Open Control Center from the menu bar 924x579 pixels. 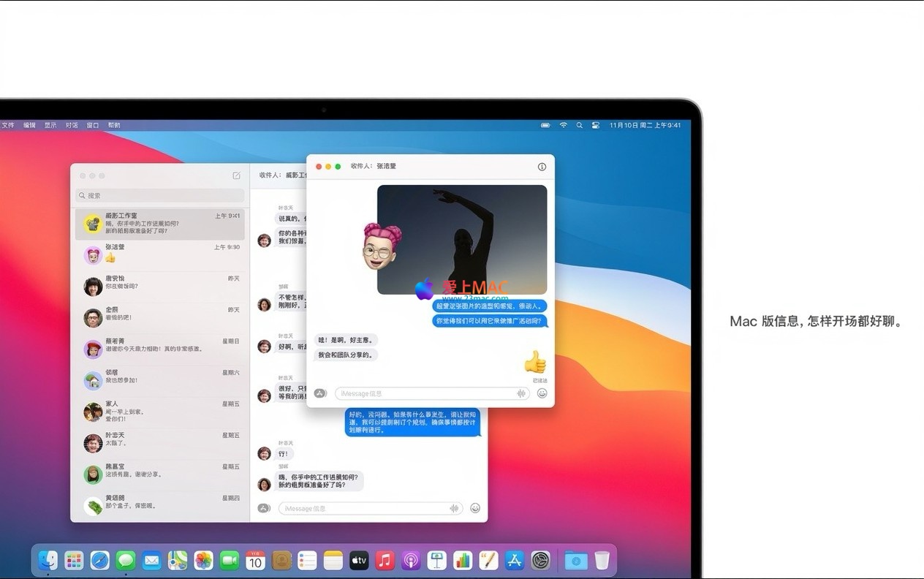[595, 125]
